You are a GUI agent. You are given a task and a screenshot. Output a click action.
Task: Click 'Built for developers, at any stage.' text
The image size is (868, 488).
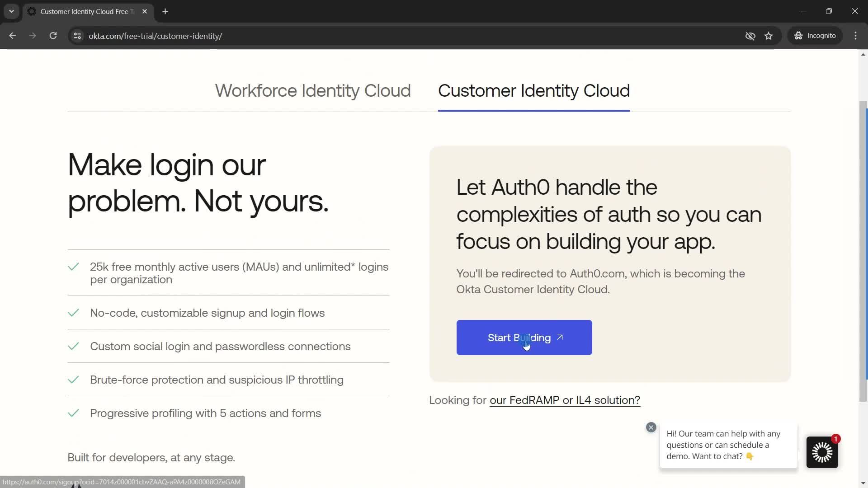click(x=151, y=457)
